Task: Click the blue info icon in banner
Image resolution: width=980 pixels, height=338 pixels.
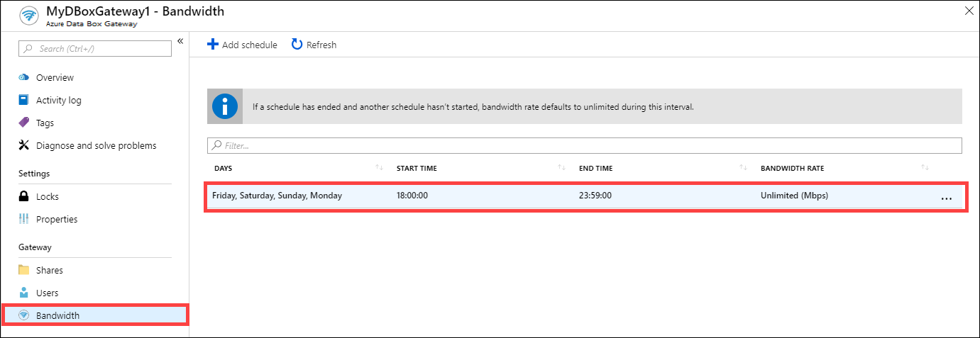Action: click(x=225, y=107)
